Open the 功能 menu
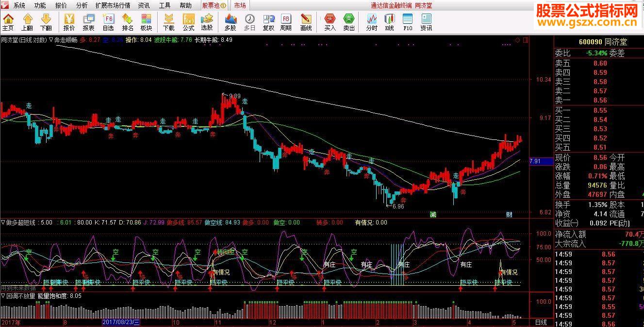The height and width of the screenshot is (327, 644). click(x=40, y=5)
